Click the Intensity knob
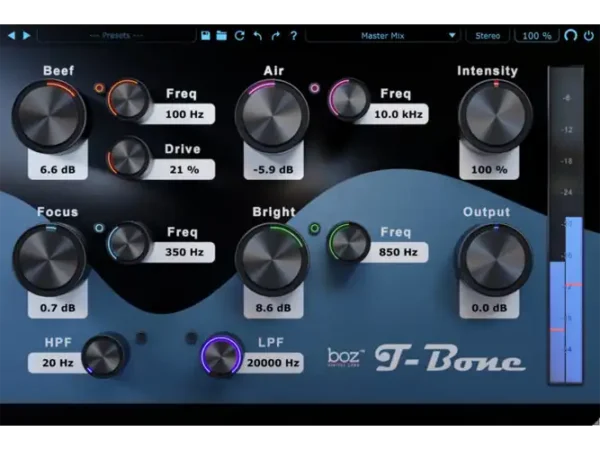This screenshot has height=450, width=600. click(x=496, y=116)
